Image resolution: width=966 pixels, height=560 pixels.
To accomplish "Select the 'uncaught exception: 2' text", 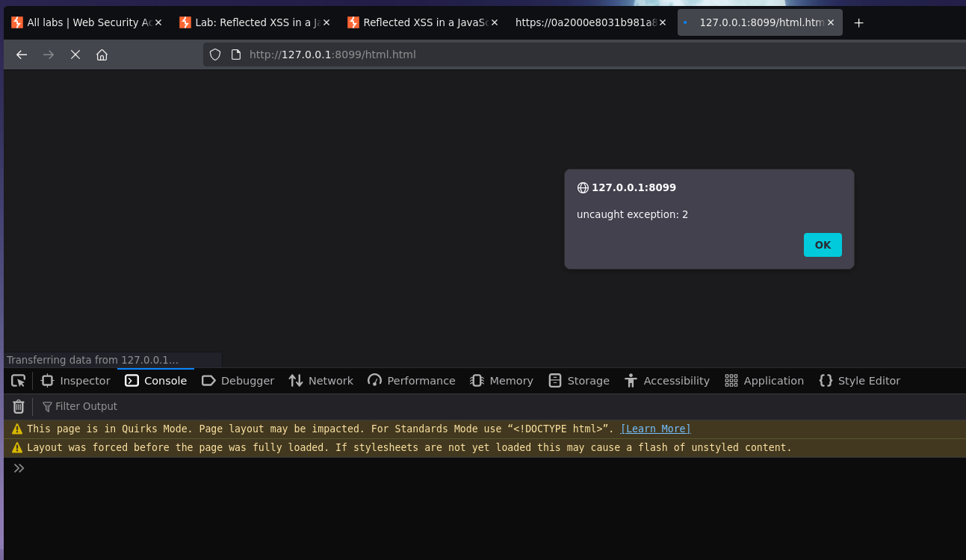I will (632, 214).
